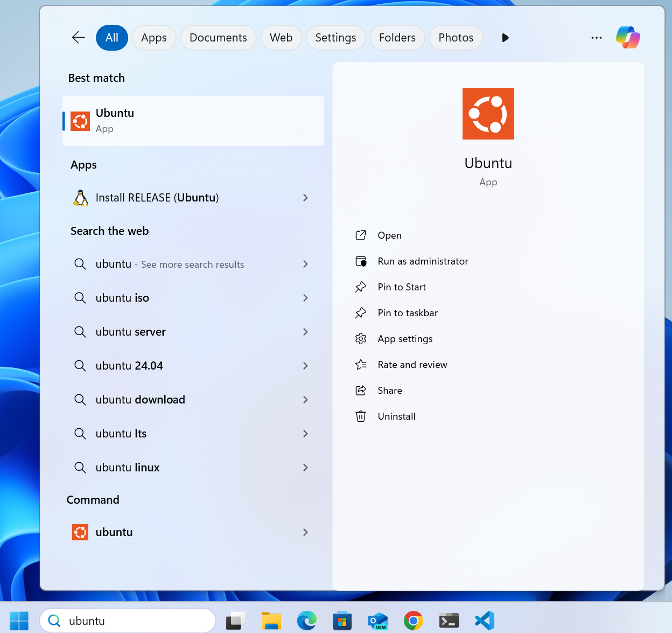Click the Pin to Start icon
This screenshot has width=672, height=633.
tap(361, 287)
